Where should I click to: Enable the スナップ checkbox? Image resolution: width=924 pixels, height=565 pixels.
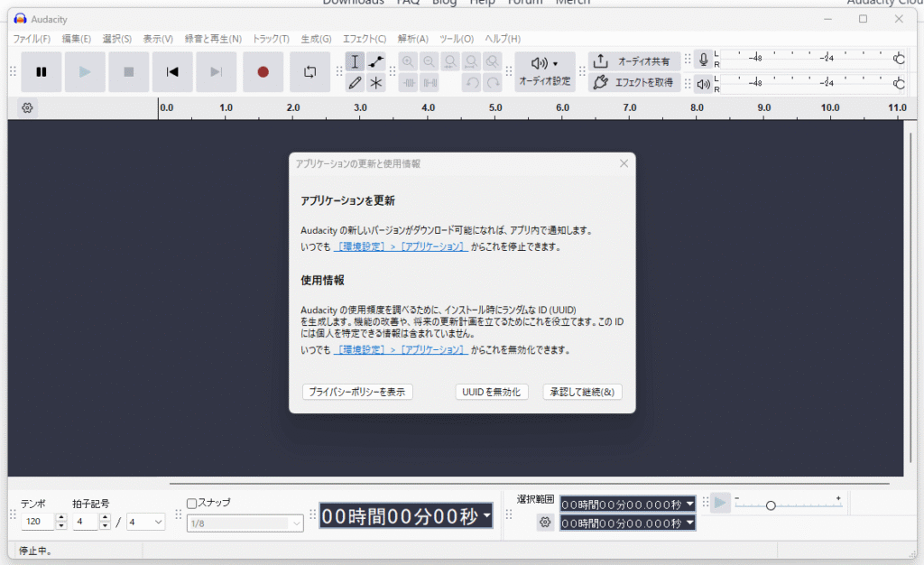191,503
